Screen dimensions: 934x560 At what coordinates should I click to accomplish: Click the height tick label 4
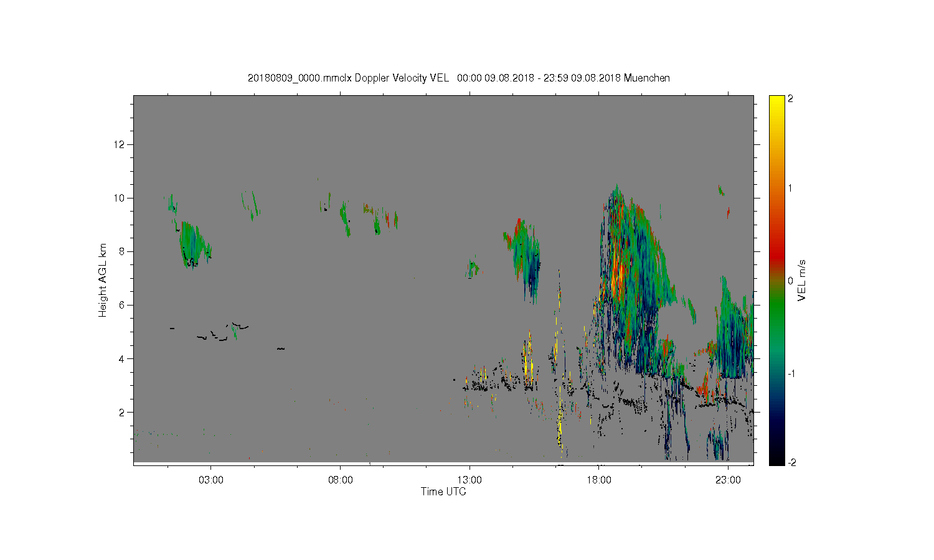[122, 358]
